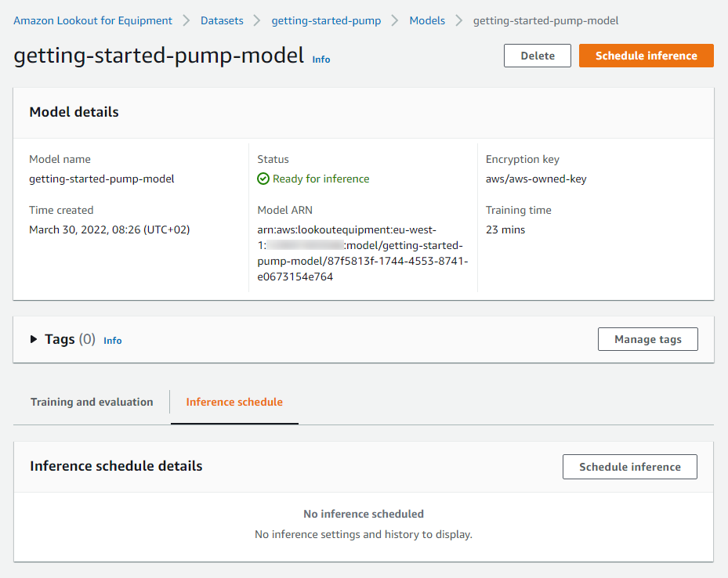Open the Datasets breadcrumb link
Screen dimensions: 728x578
pyautogui.click(x=222, y=20)
